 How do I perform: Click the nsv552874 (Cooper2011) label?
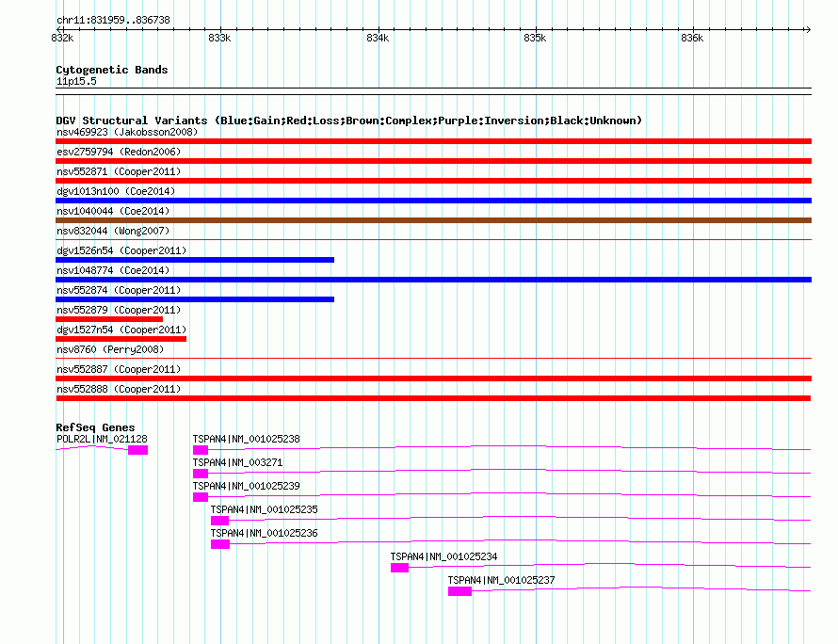tap(119, 290)
